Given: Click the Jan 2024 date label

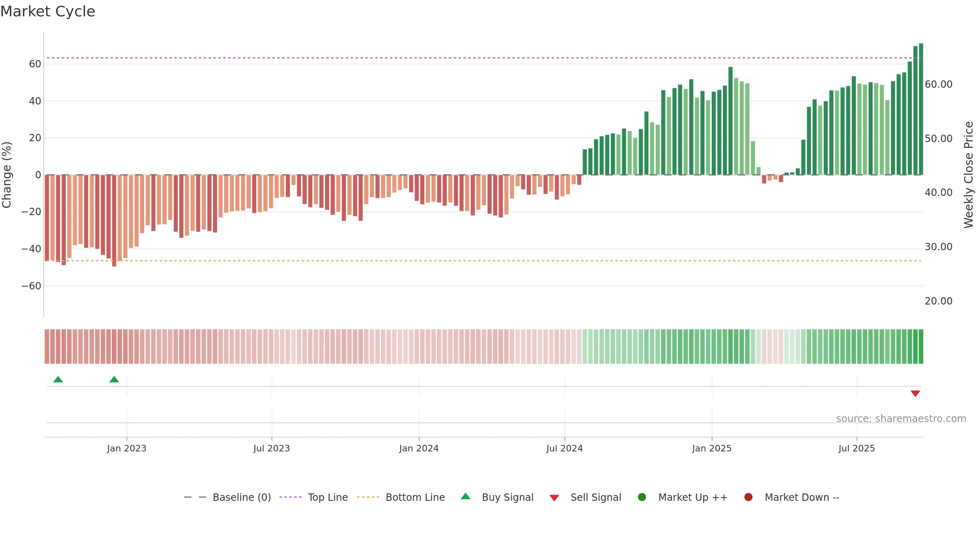Looking at the screenshot, I should click(x=419, y=449).
